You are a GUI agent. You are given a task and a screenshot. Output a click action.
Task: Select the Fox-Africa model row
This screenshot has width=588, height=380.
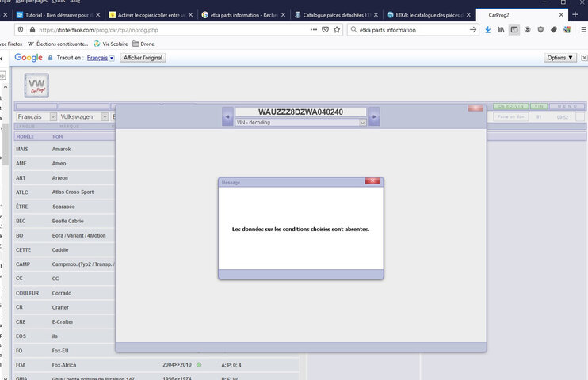click(156, 365)
